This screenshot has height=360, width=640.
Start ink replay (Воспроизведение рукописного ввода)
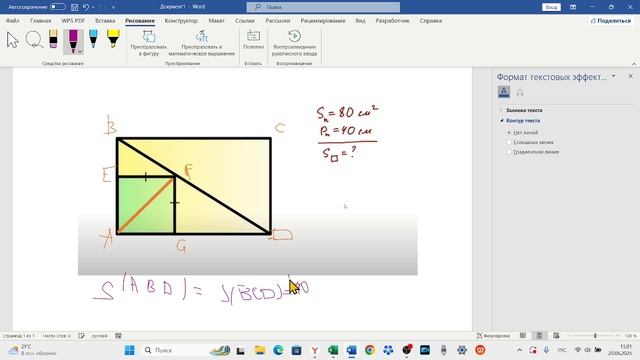point(294,43)
